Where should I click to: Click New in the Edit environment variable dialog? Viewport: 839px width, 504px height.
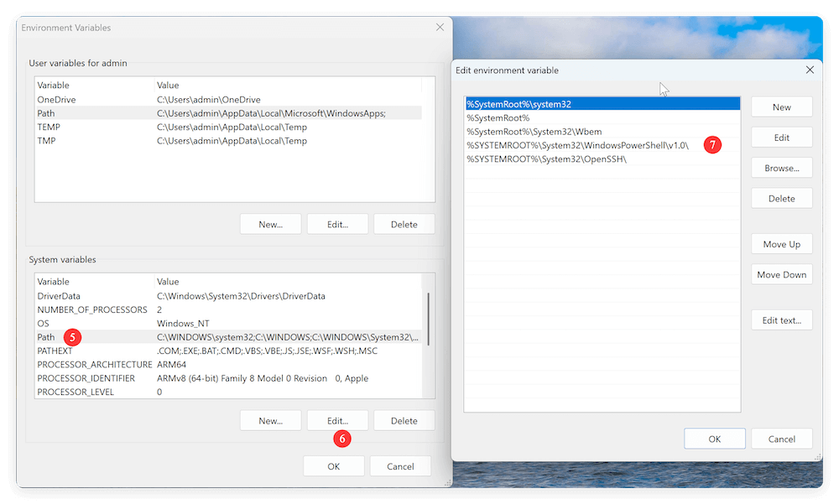coord(781,107)
